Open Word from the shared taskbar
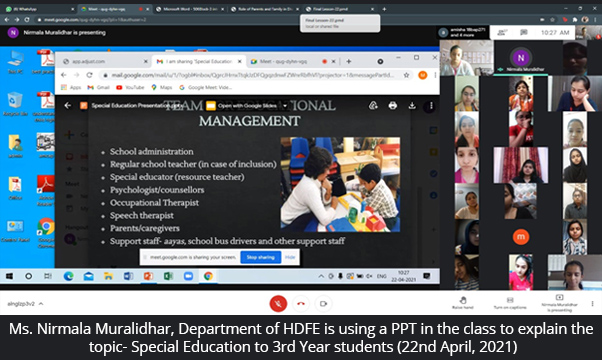The width and height of the screenshot is (602, 360). click(x=129, y=276)
